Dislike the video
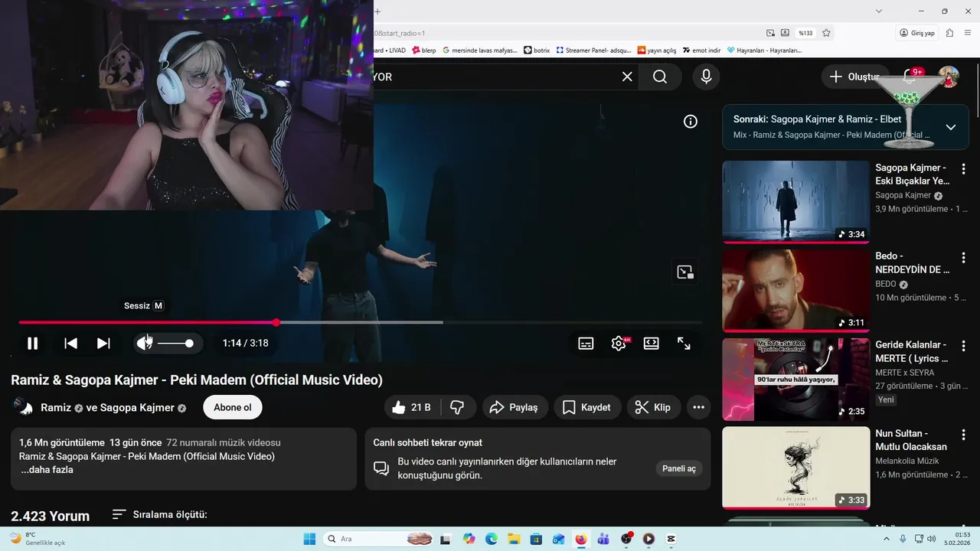 [x=458, y=408]
